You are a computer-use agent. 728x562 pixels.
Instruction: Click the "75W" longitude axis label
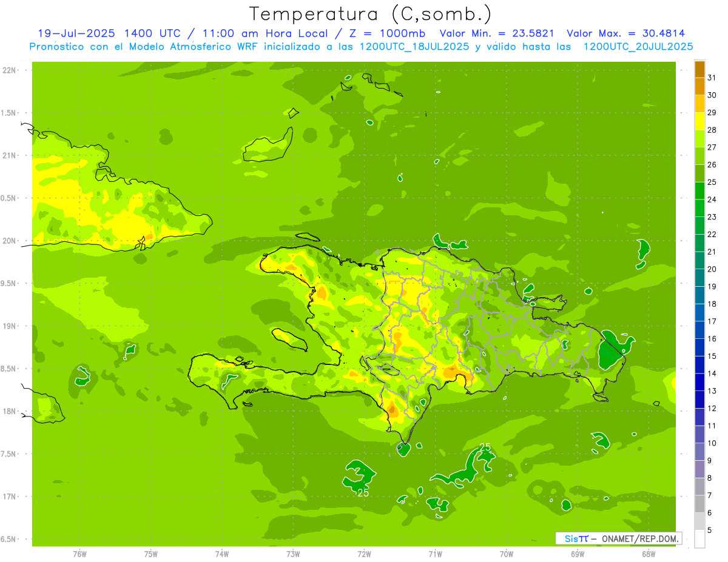151,554
